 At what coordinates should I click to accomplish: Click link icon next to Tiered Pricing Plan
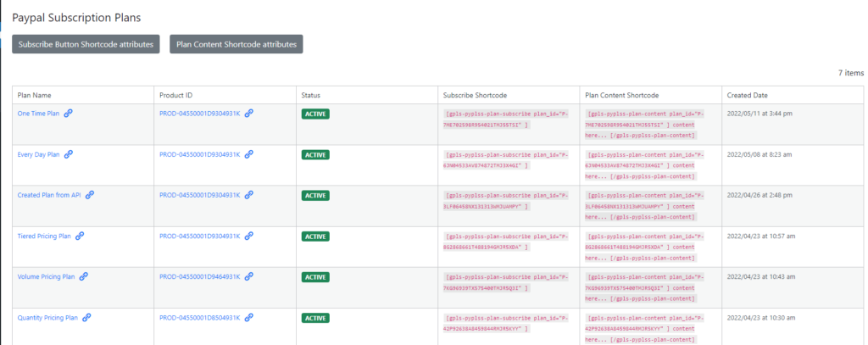[x=80, y=236]
